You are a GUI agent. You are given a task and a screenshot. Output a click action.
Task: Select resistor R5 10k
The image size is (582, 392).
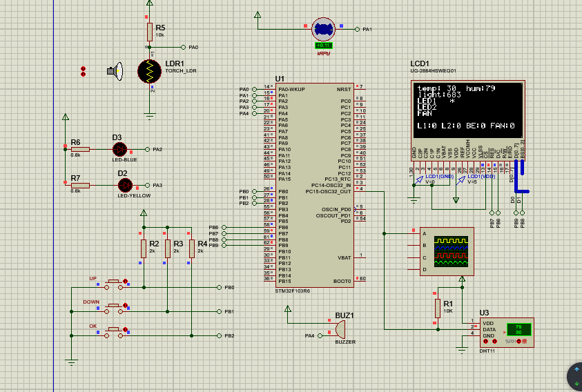(x=150, y=32)
